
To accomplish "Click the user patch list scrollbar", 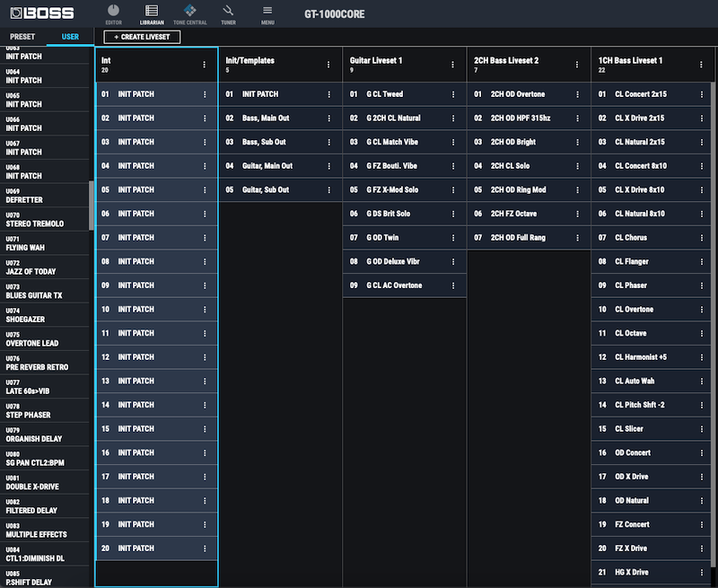I will click(x=92, y=206).
